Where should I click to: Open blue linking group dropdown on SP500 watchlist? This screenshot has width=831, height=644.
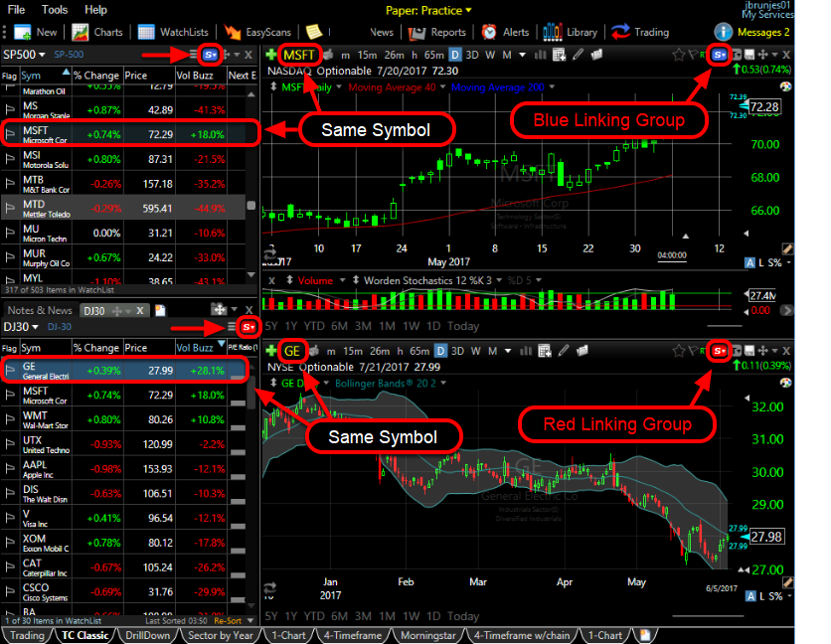(x=211, y=54)
